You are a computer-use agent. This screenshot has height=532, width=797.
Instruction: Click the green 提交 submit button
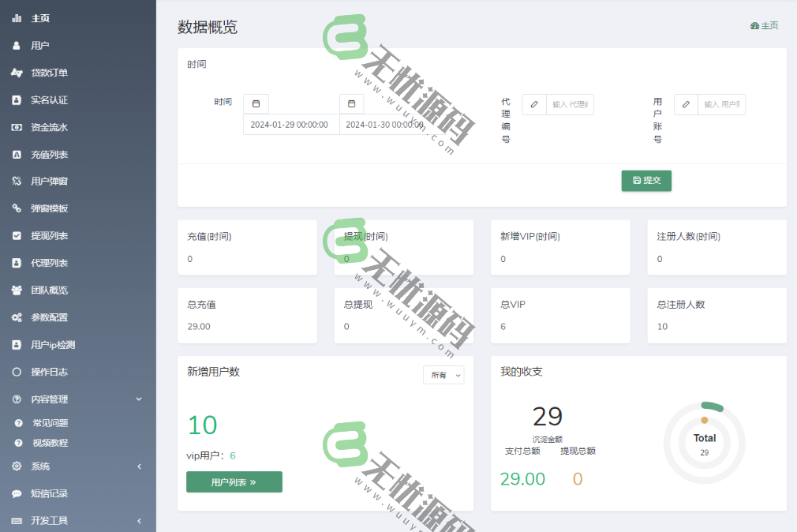(x=646, y=181)
